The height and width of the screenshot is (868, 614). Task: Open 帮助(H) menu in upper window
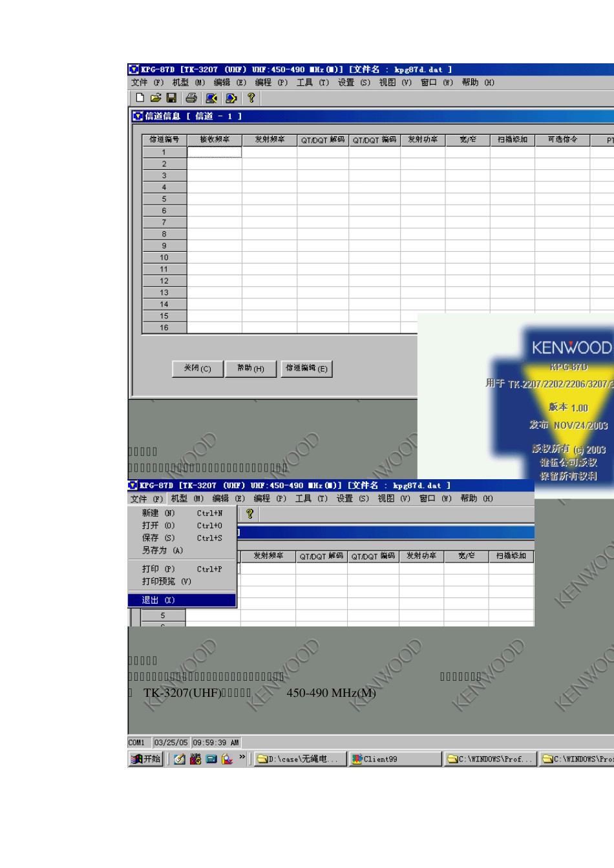click(478, 83)
